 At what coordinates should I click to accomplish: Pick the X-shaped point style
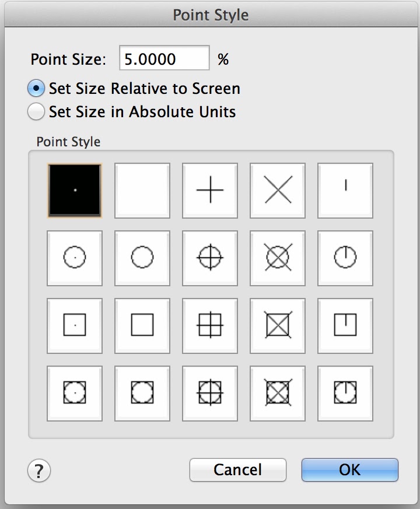click(278, 190)
